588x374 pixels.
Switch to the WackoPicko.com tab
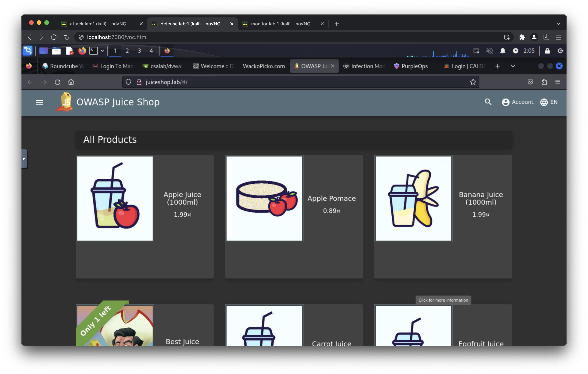[x=264, y=66]
